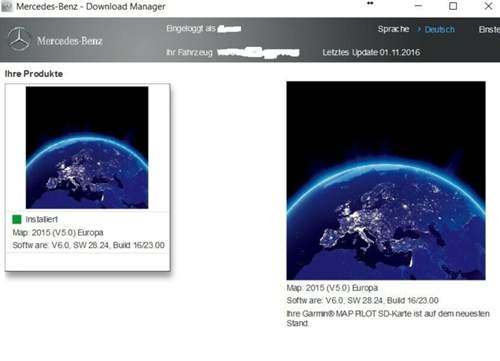This screenshot has height=361, width=500.
Task: Click the Ihre Produkte heading
Action: [x=34, y=74]
